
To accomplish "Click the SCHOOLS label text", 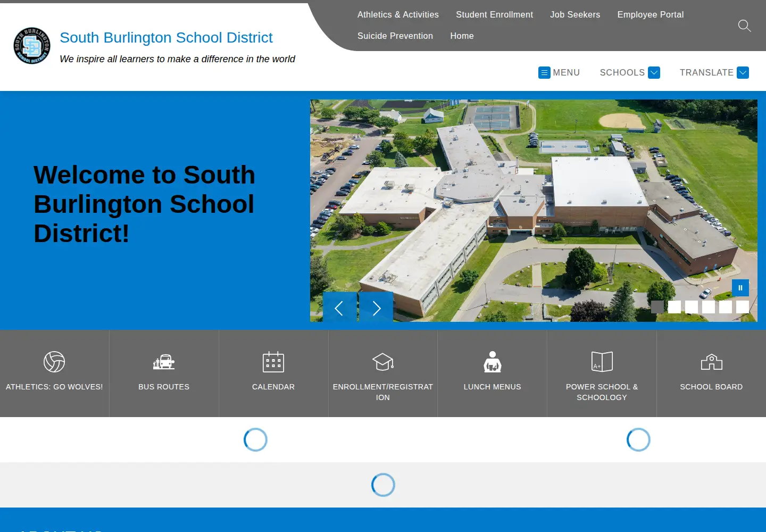I will coord(622,72).
